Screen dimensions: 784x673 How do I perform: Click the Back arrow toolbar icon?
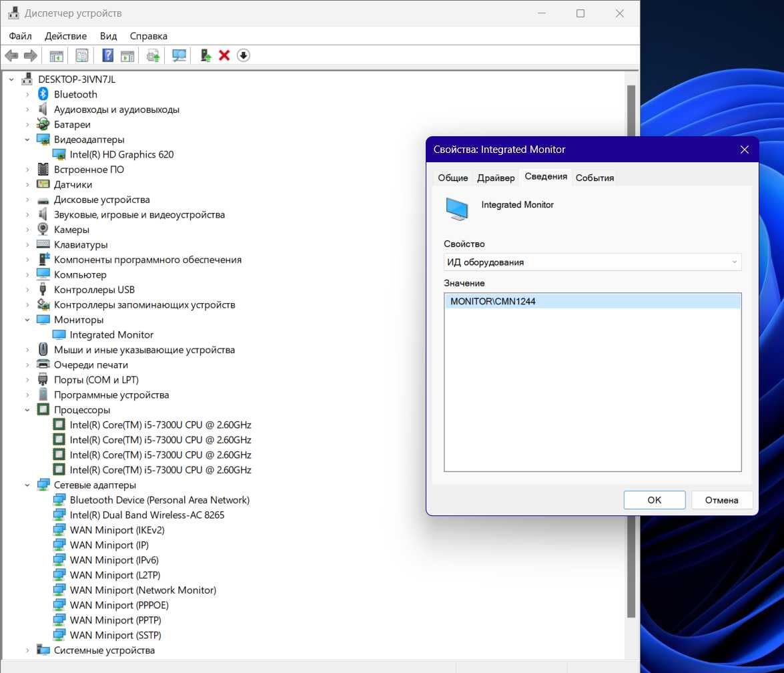pyautogui.click(x=11, y=55)
